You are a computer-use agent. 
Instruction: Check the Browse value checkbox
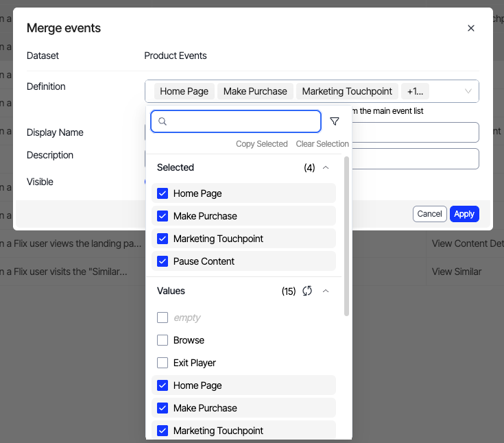coord(163,340)
